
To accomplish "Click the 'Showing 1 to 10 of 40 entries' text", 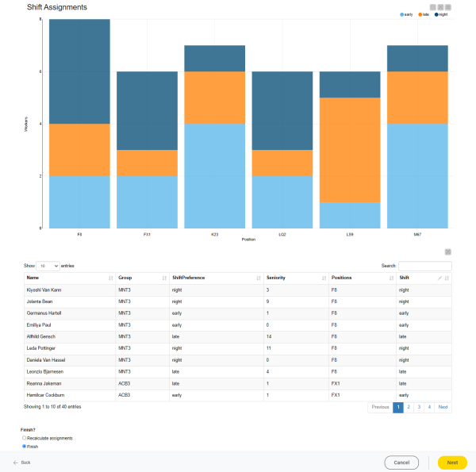I will click(52, 407).
